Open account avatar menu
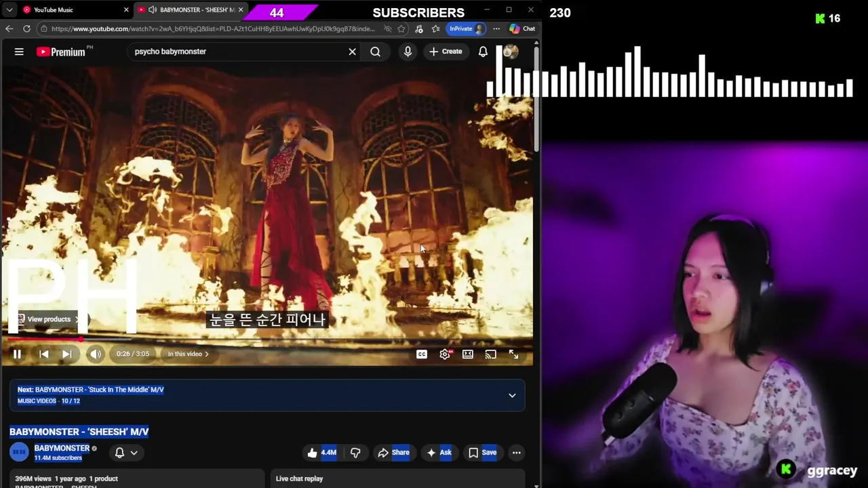 (x=511, y=52)
